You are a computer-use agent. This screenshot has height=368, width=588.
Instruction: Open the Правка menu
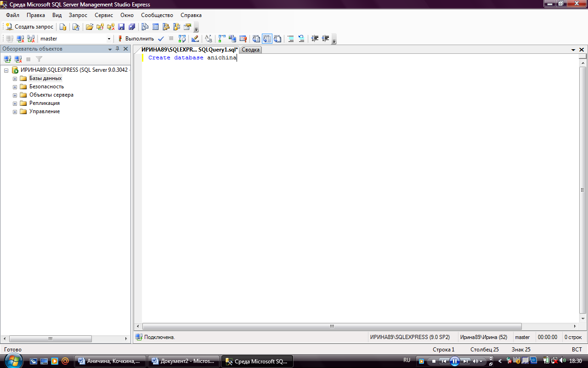point(36,15)
